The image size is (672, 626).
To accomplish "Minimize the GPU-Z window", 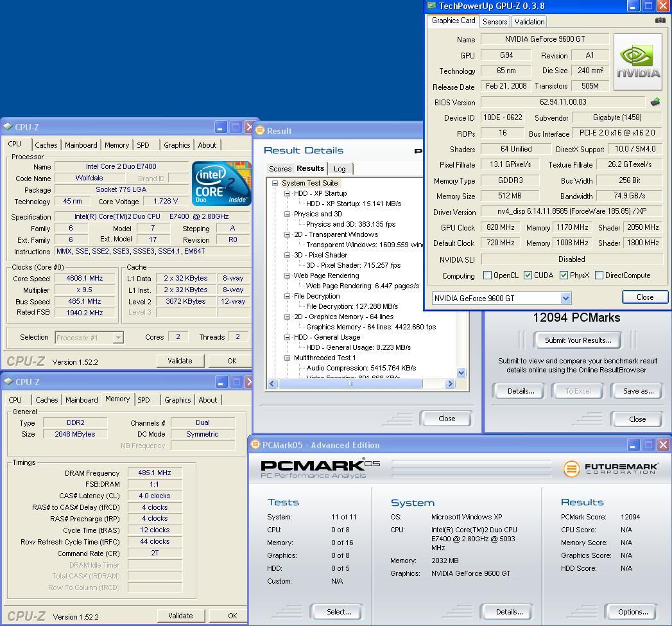I will point(633,6).
